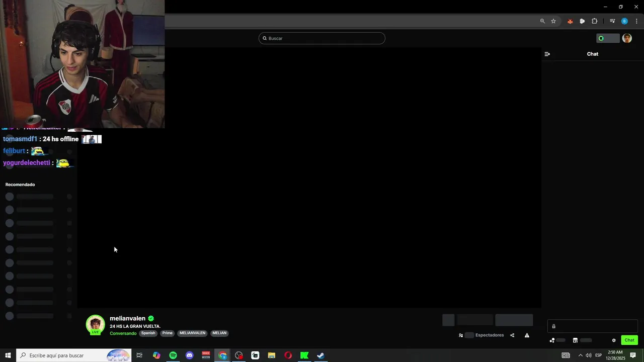Click yogurdelechetti chat username in overlay
644x362 pixels.
pos(27,163)
